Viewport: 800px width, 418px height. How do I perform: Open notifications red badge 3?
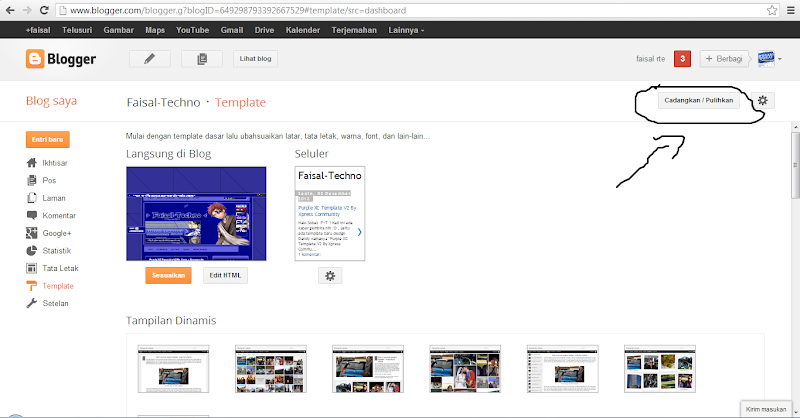click(x=682, y=59)
